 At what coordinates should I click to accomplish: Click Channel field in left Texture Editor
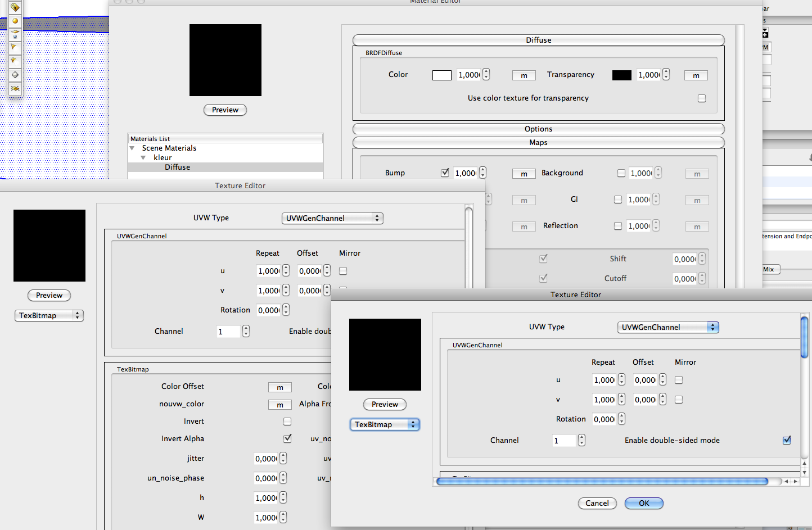click(228, 331)
